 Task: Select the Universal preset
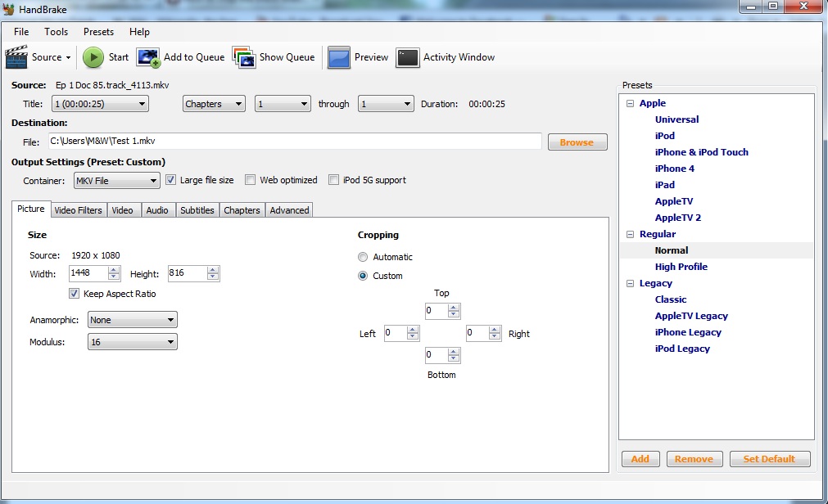point(677,119)
